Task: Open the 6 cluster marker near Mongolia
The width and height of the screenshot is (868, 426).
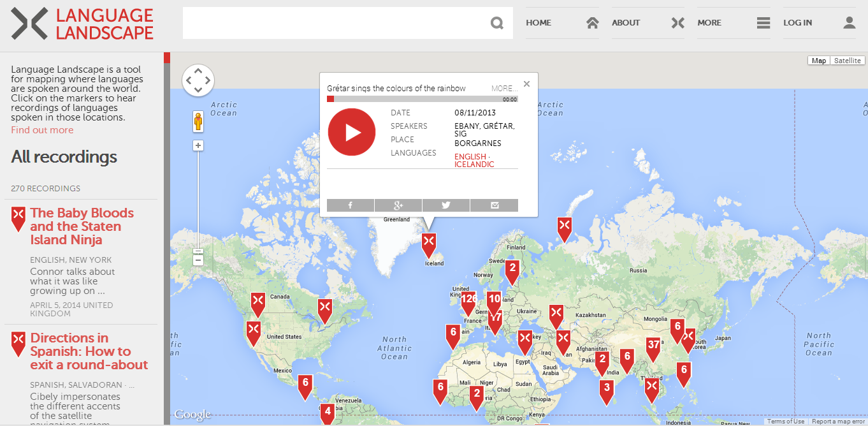Action: [677, 330]
